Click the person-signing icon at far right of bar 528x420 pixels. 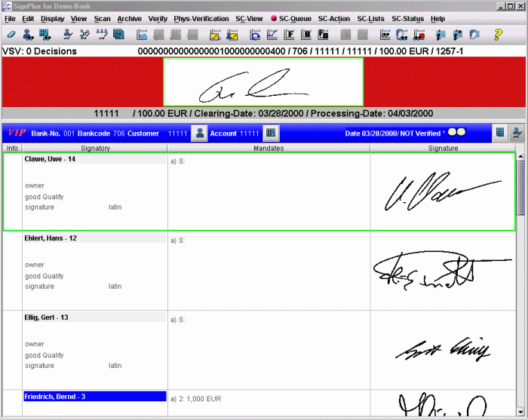[517, 133]
